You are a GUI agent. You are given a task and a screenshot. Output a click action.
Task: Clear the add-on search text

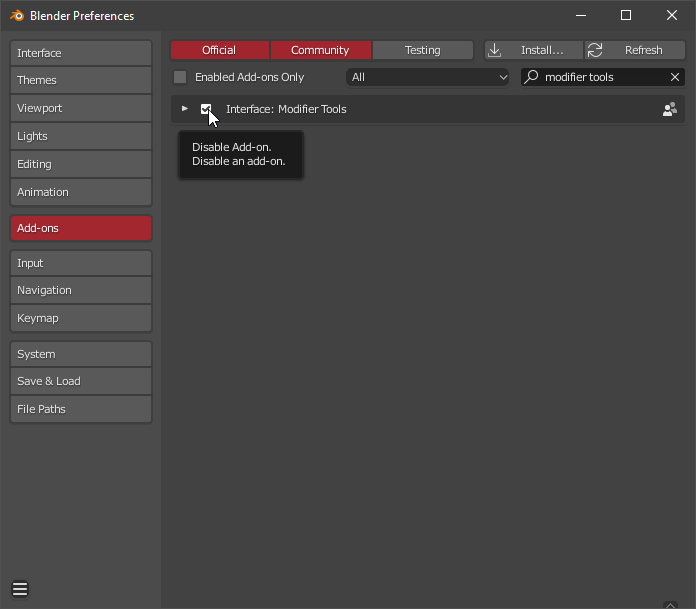tap(675, 77)
